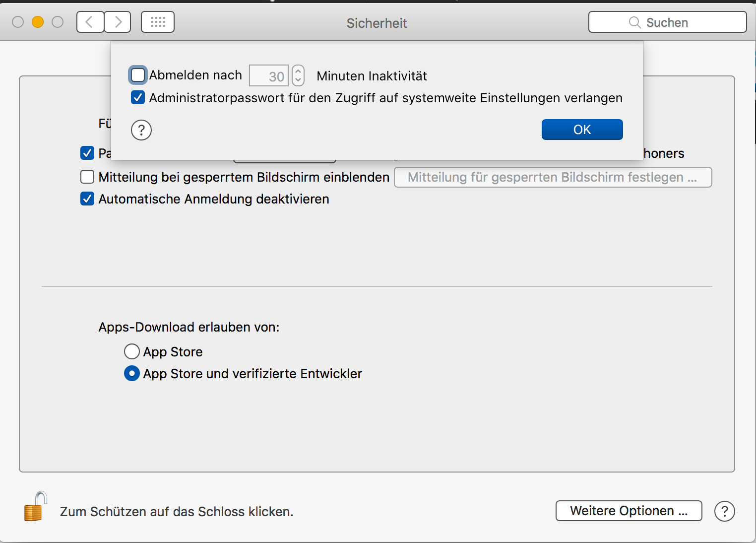Select App Store und verifizierte Entwickler
The width and height of the screenshot is (756, 543).
click(131, 373)
